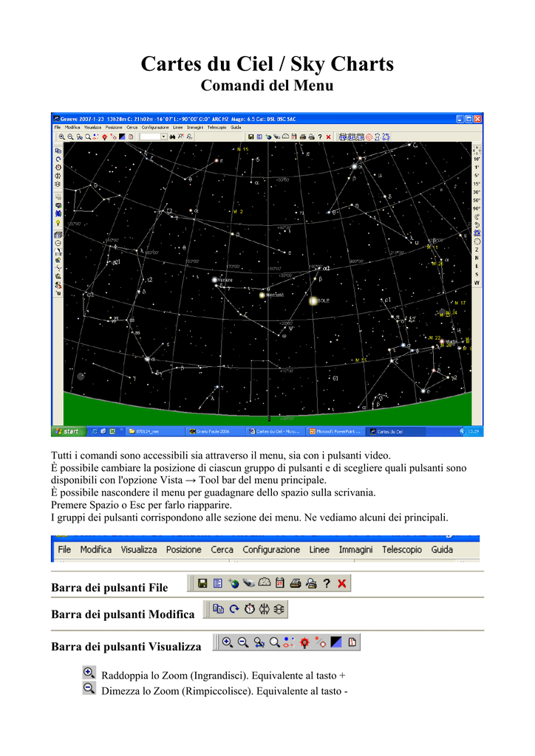This screenshot has width=535, height=756.
Task: Open the Immagini menu in the enlarged menu bar
Action: pyautogui.click(x=355, y=549)
